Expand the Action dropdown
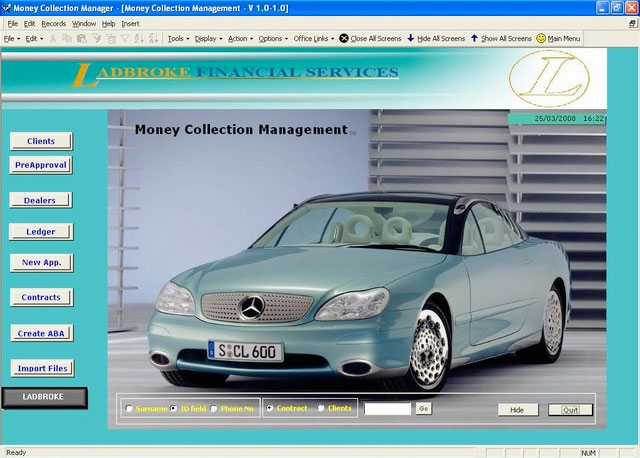This screenshot has width=640, height=458. 240,39
